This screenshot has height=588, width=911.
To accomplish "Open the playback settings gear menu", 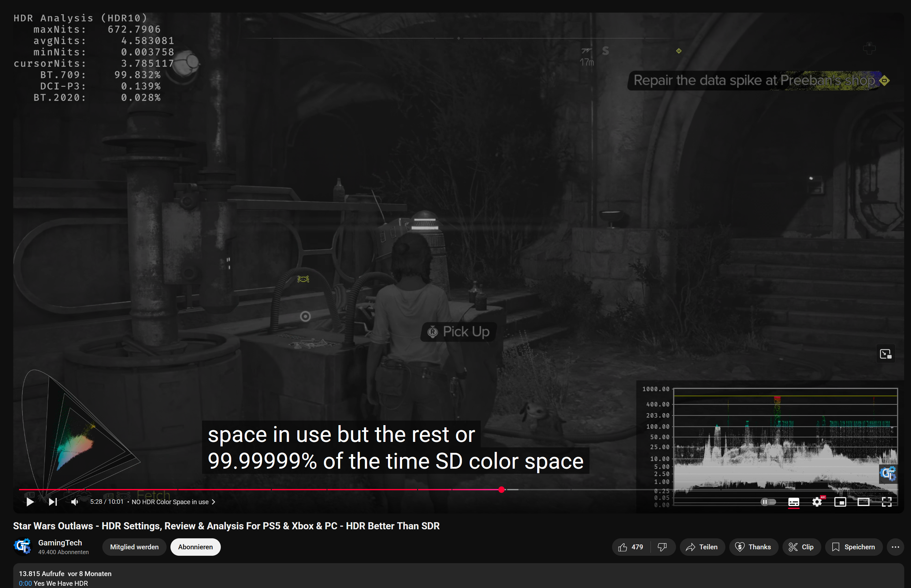I will (x=817, y=502).
